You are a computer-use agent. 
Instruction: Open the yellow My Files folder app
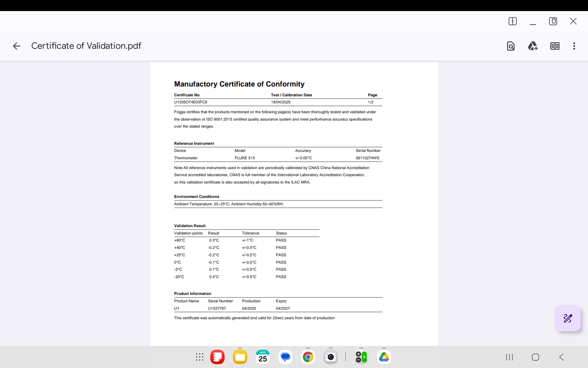click(x=240, y=357)
